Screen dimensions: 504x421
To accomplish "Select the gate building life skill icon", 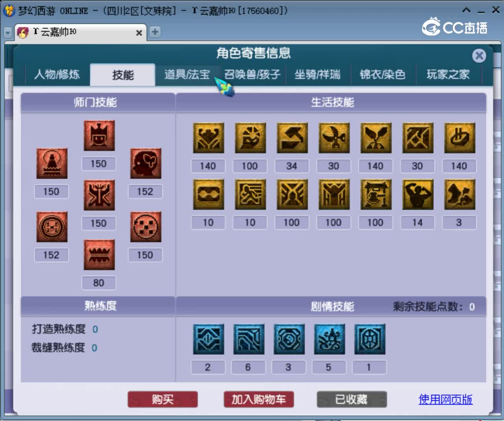I will (376, 194).
